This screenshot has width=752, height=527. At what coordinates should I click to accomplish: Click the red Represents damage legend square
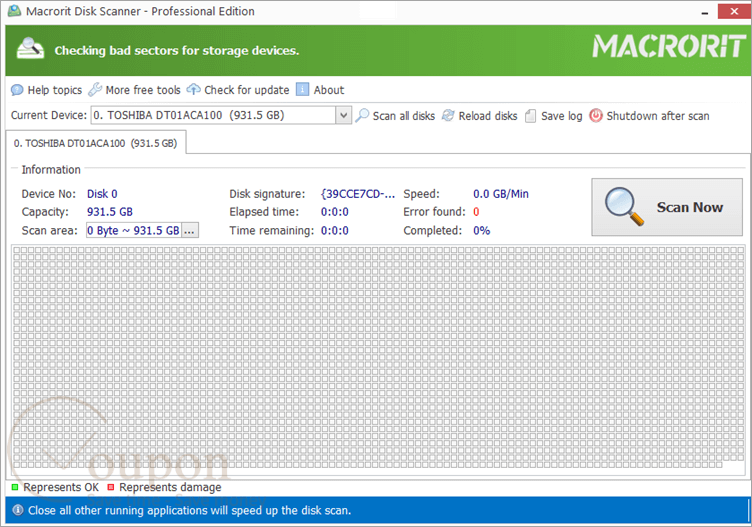click(x=111, y=487)
